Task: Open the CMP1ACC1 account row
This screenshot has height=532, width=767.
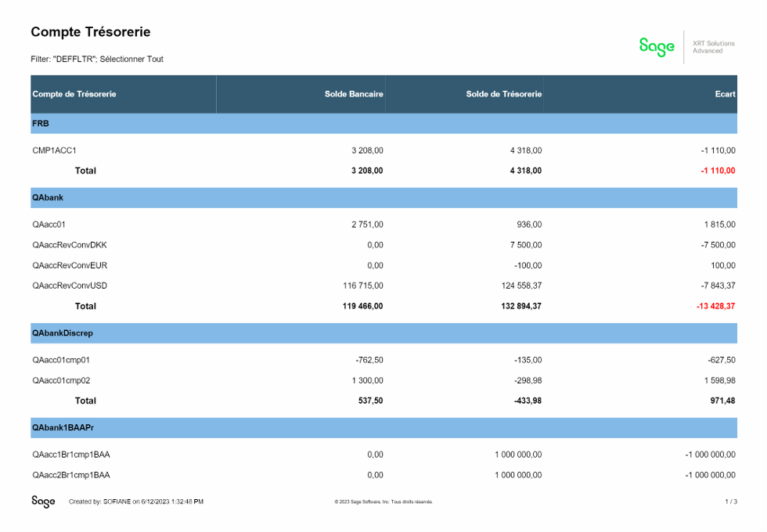Action: point(54,150)
